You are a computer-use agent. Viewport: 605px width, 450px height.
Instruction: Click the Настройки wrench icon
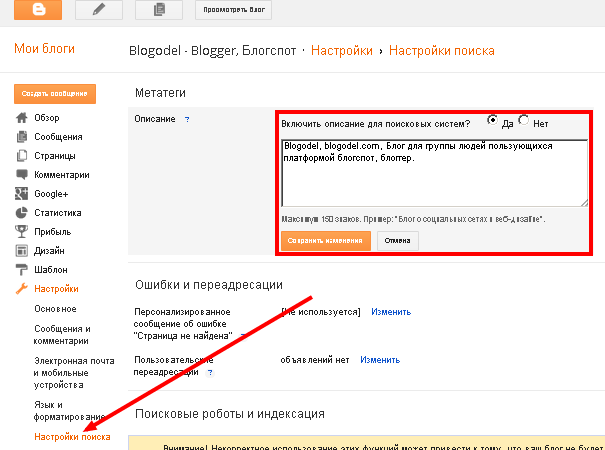click(x=22, y=289)
